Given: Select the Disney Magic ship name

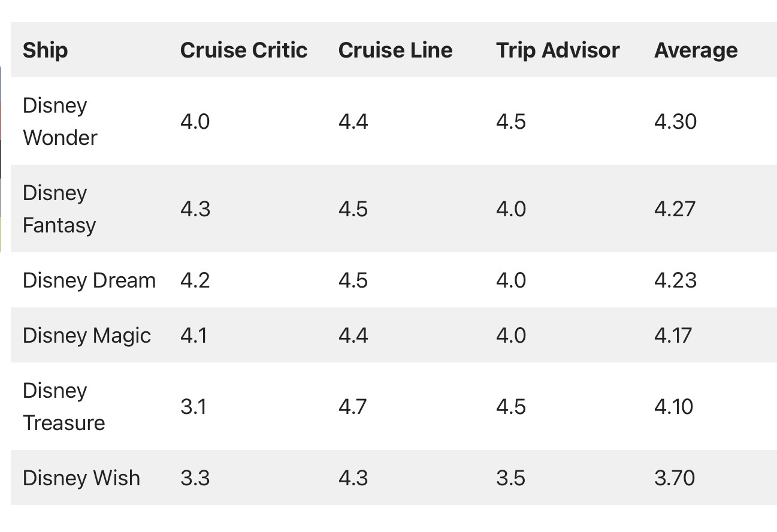Looking at the screenshot, I should (x=87, y=335).
